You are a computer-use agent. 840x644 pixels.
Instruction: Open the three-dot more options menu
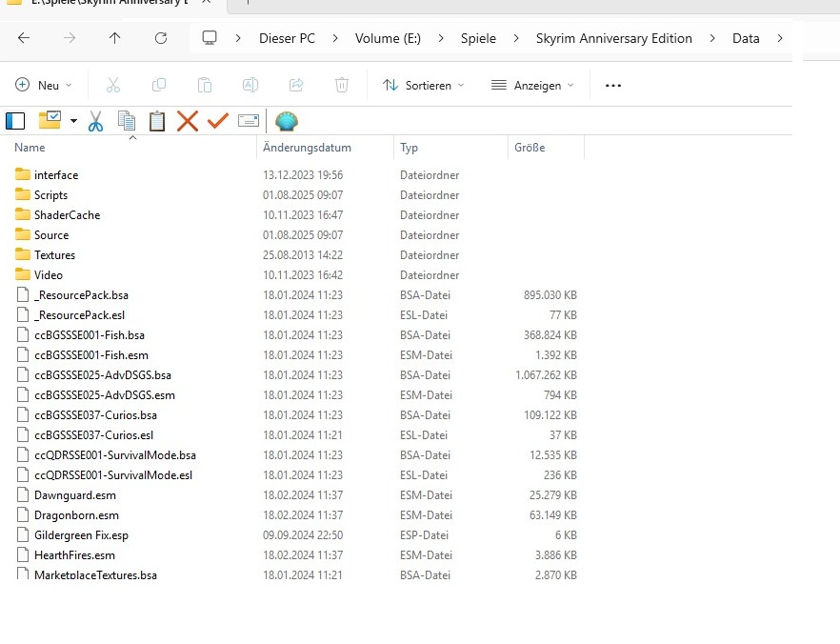tap(613, 85)
